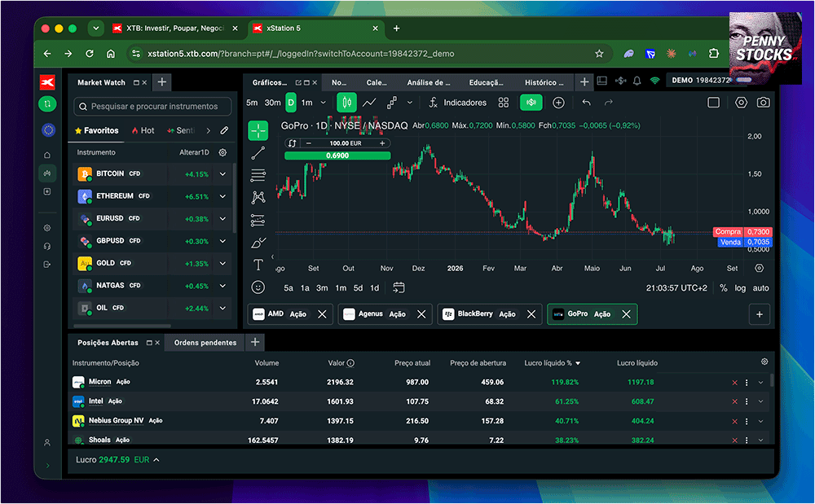Expand the BITCOIN row chevron
Screen dimensions: 815x504
pyautogui.click(x=222, y=174)
